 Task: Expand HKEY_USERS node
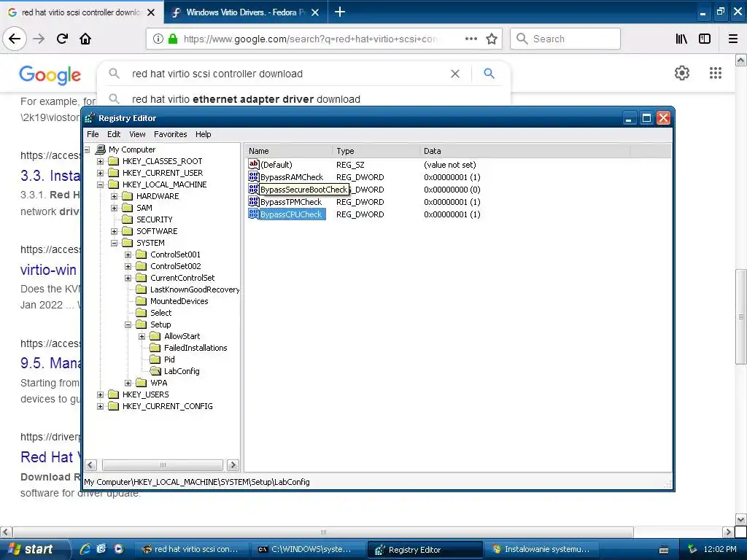(x=100, y=394)
